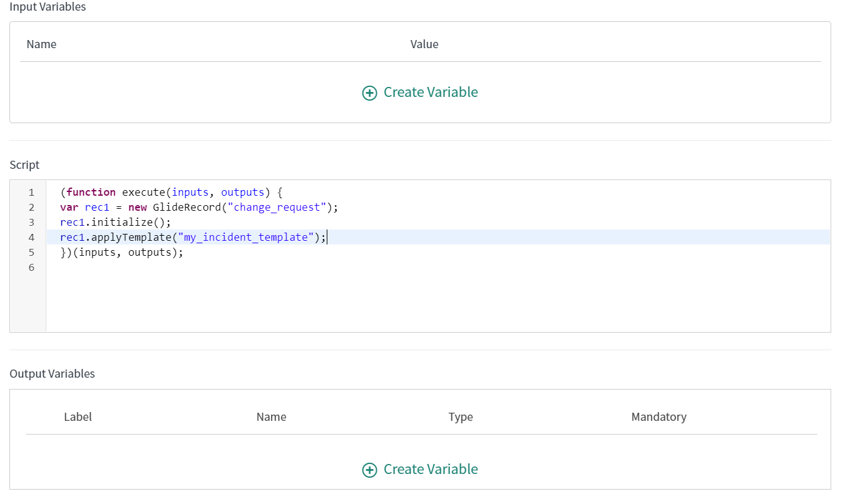Click line number 2 next to the GlideRecord line
The image size is (845, 504).
pos(31,207)
